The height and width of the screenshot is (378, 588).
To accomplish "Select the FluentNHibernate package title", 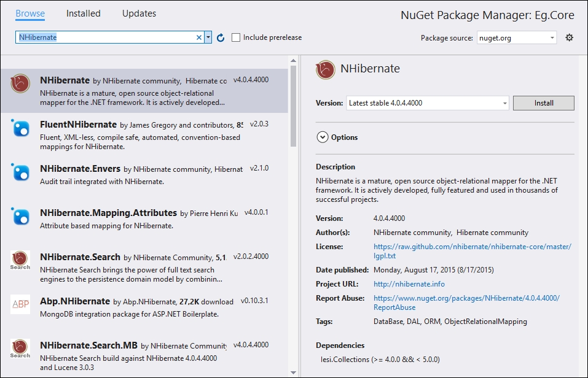I will point(79,125).
